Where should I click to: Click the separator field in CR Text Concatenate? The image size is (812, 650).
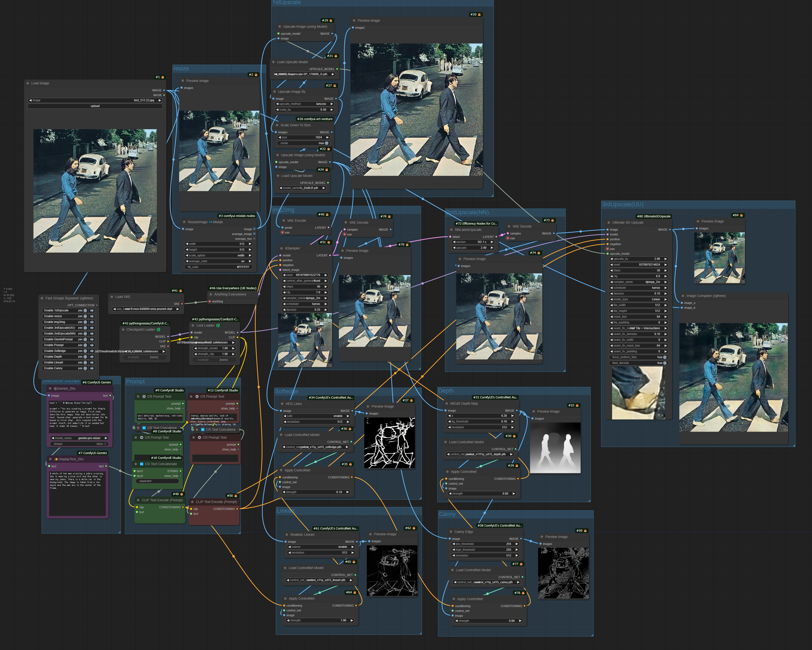(157, 481)
